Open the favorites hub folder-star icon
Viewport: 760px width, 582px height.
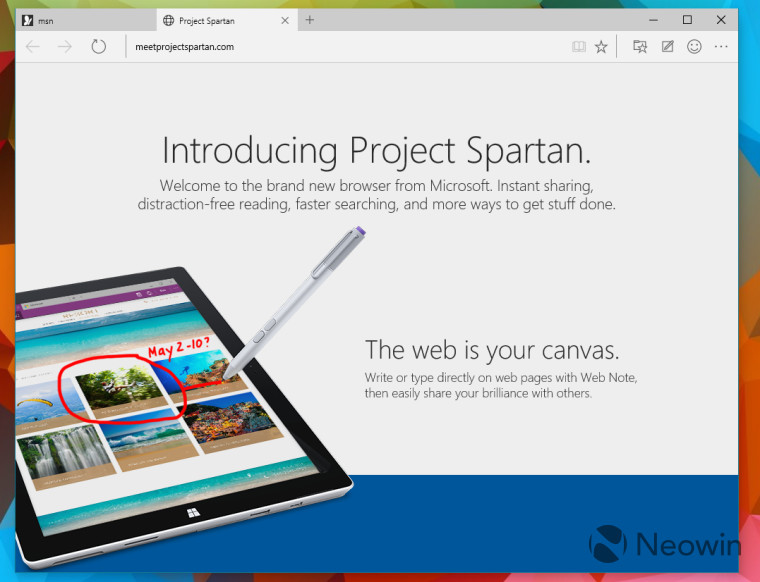[640, 47]
